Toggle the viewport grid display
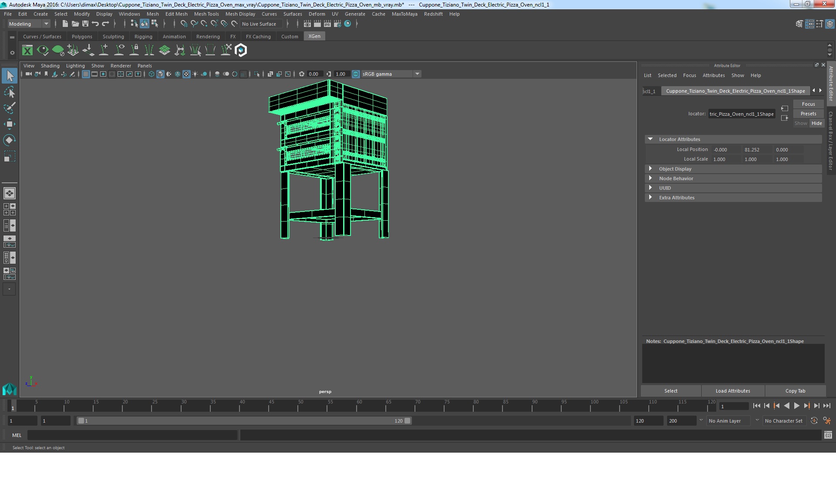This screenshot has width=836, height=504. click(86, 74)
